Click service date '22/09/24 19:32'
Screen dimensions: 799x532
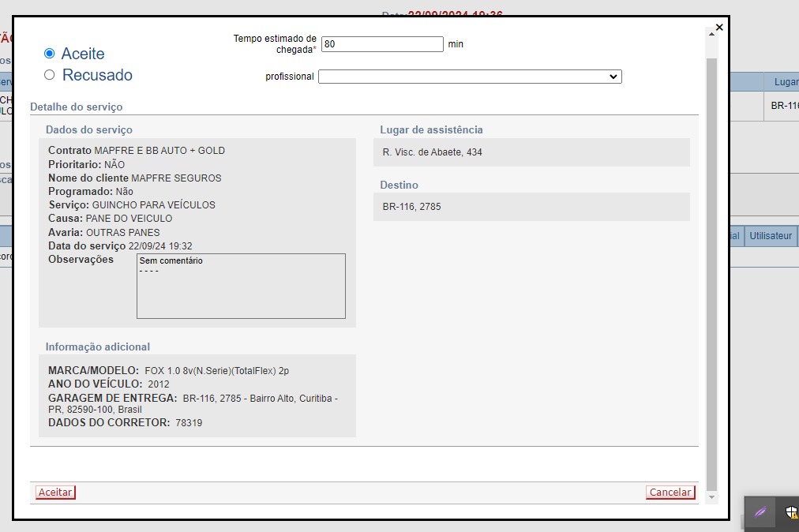coord(160,246)
